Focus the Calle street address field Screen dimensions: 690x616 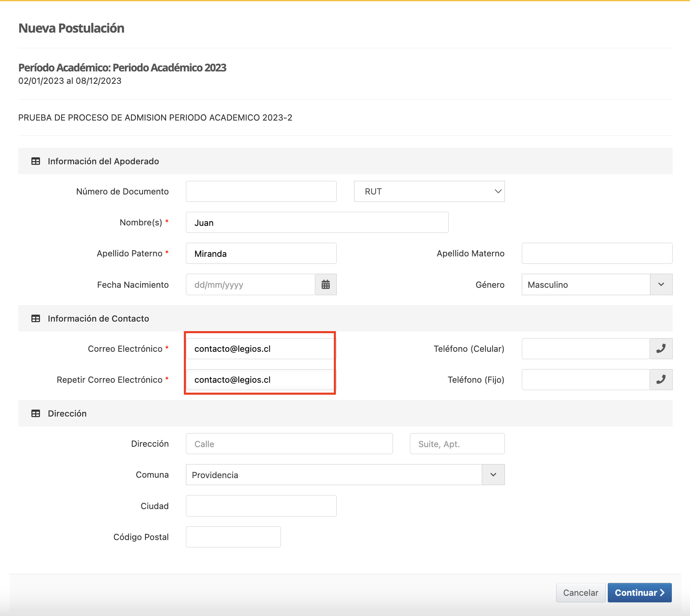click(x=289, y=444)
